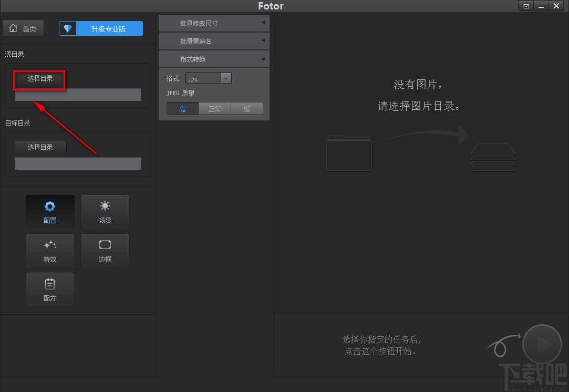Open the 特效 effects panel
Screen dimensions: 569x392
(50, 250)
